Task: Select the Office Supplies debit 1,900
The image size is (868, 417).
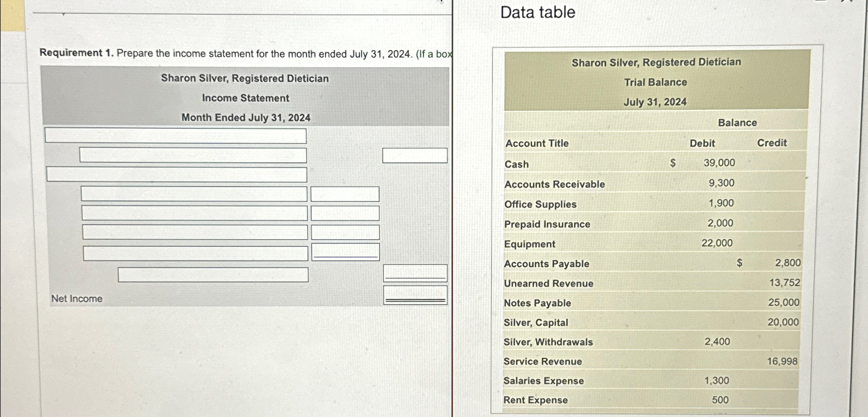Action: tap(721, 203)
